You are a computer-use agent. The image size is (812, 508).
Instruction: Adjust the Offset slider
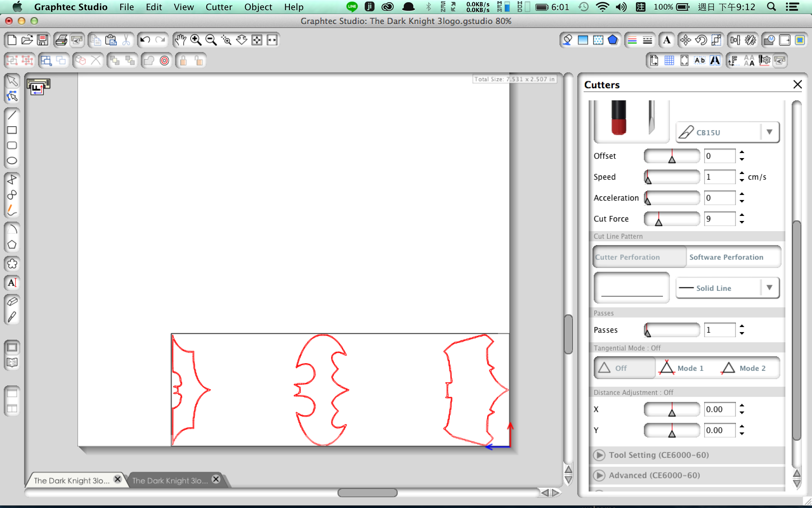[x=672, y=156]
